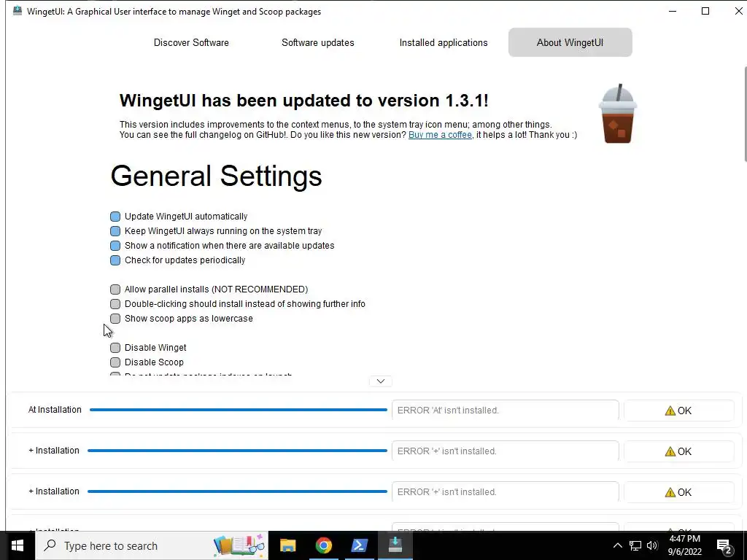
Task: Open the Windows Start menu
Action: 18,545
